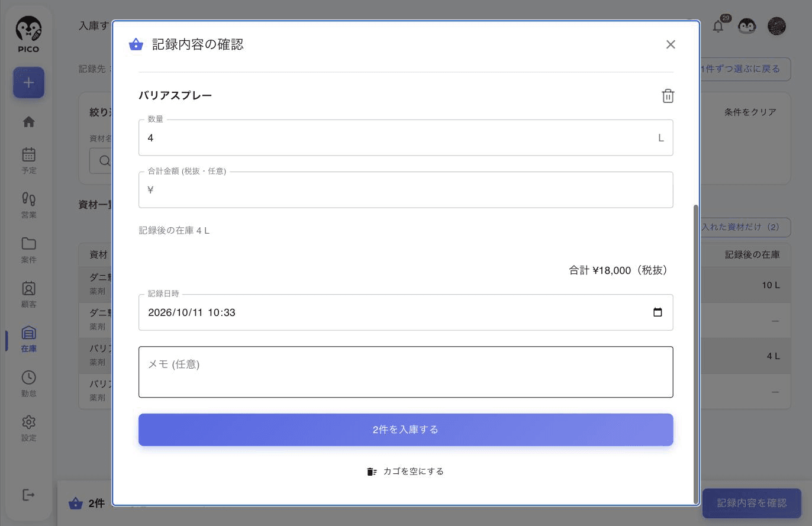
Task: Open the dark round profile avatar
Action: click(776, 26)
